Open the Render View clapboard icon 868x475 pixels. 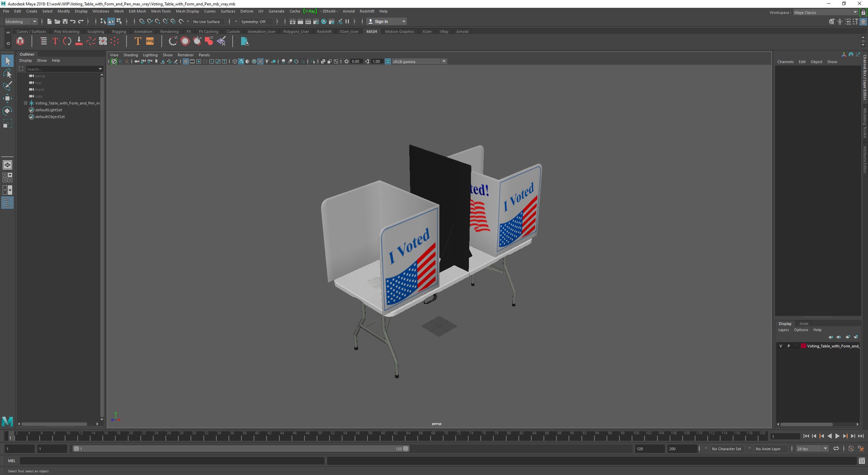tap(292, 21)
